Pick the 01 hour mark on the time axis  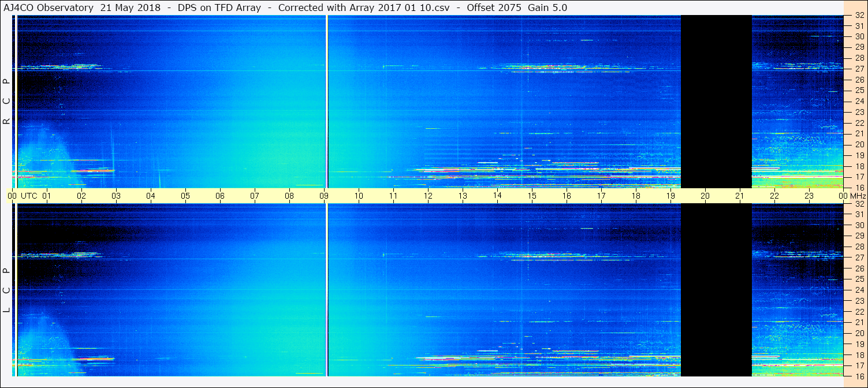(x=47, y=196)
